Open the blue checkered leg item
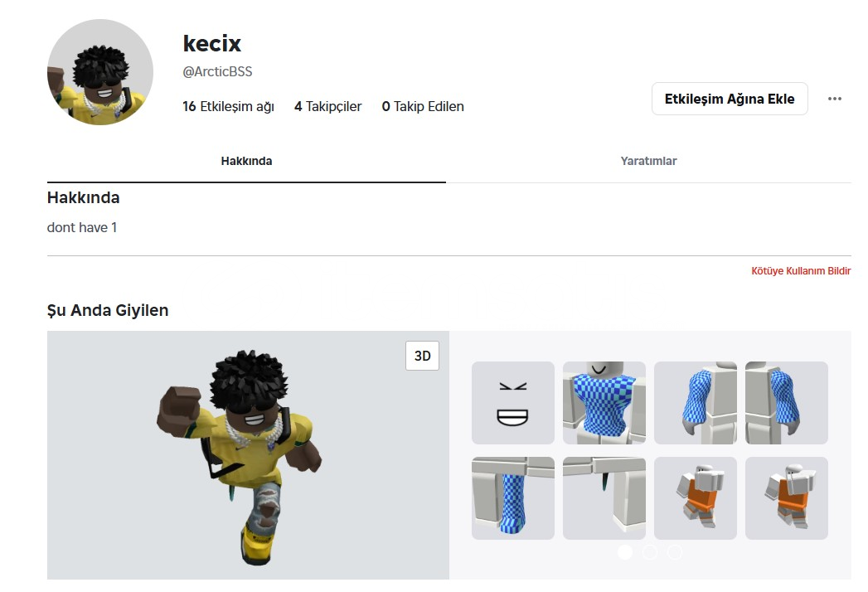868x592 pixels. pos(512,497)
